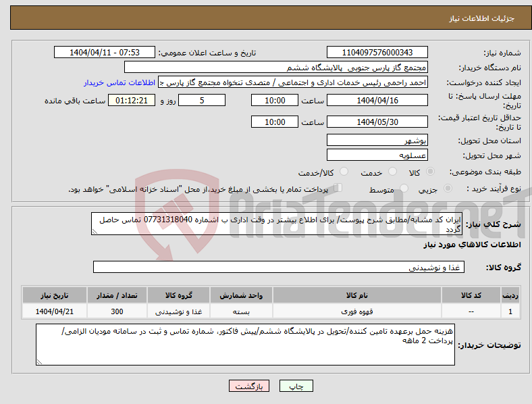Click the announcement date field 1404/04/11 - 07:53

(x=105, y=52)
